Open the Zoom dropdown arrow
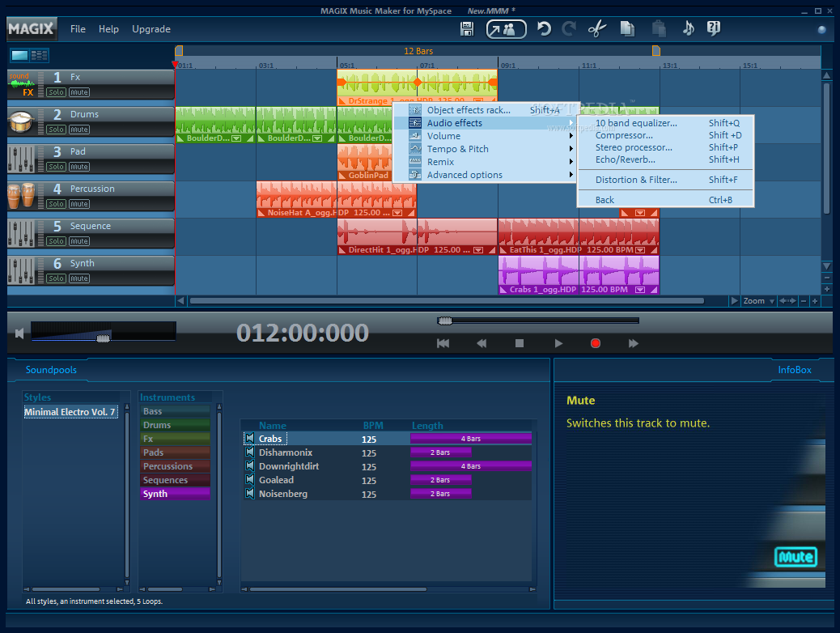The width and height of the screenshot is (840, 633). click(772, 301)
